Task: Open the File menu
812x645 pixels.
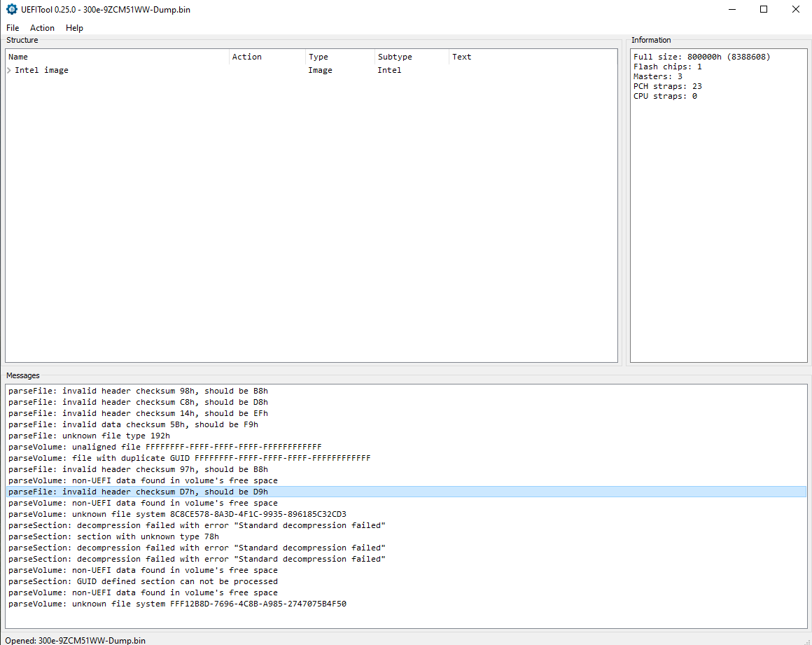Action: [13, 28]
